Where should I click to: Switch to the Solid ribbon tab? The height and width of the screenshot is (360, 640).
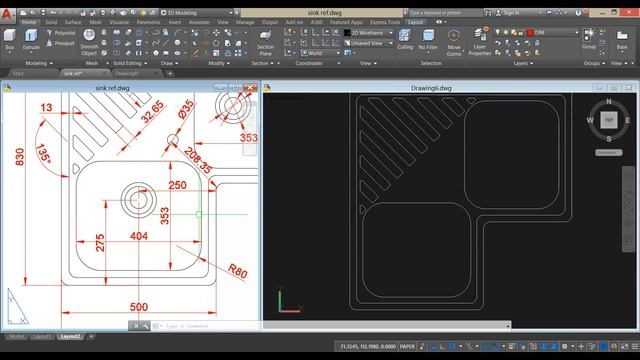(51, 22)
